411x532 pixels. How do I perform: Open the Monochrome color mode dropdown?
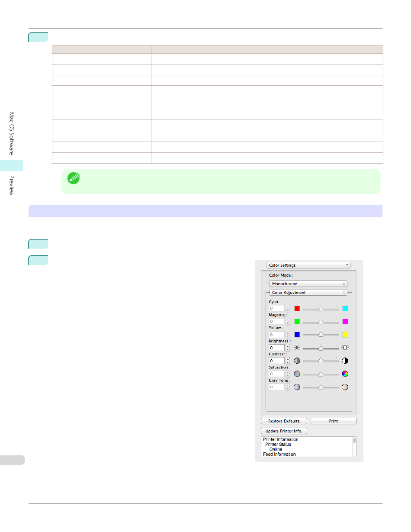pyautogui.click(x=308, y=284)
